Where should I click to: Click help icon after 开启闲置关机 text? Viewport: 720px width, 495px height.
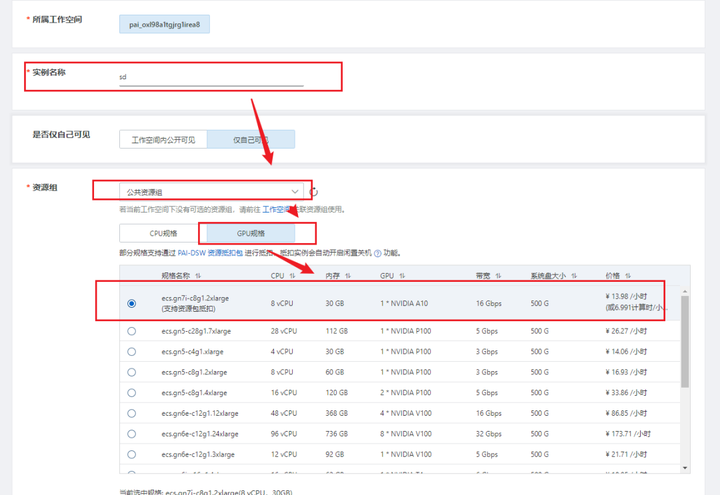point(377,254)
